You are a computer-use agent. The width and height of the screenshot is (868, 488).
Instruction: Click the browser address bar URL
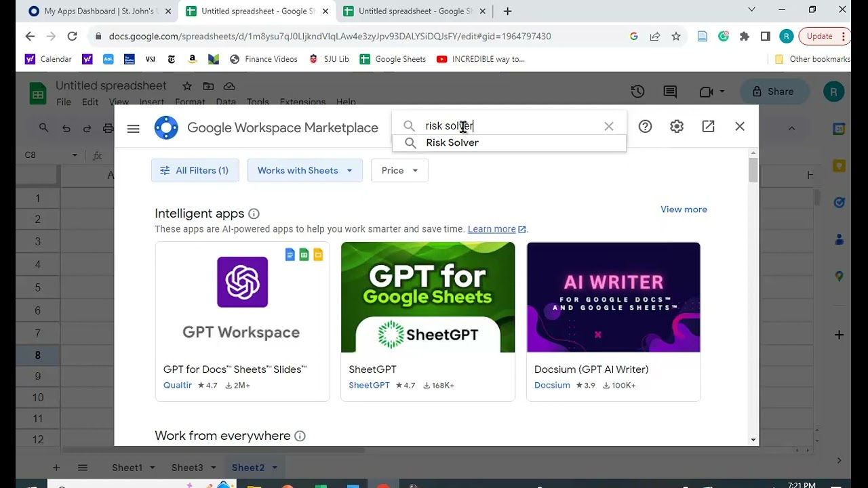tap(330, 36)
